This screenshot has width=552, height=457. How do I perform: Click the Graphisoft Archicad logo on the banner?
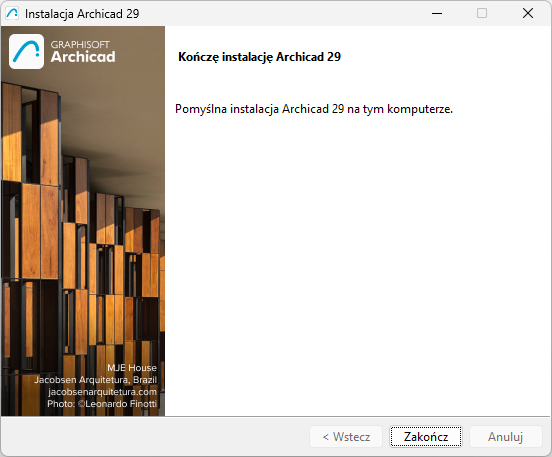62,51
